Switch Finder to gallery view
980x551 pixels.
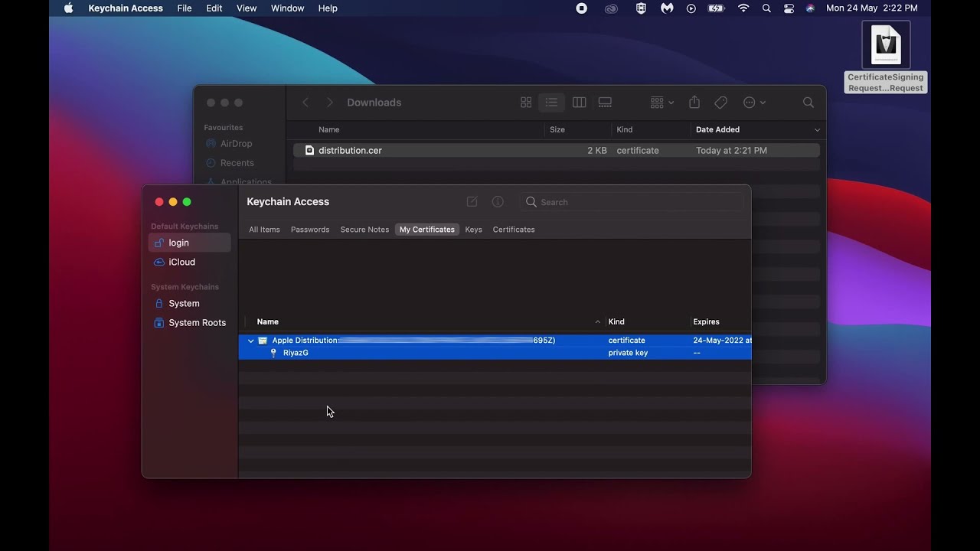tap(605, 103)
